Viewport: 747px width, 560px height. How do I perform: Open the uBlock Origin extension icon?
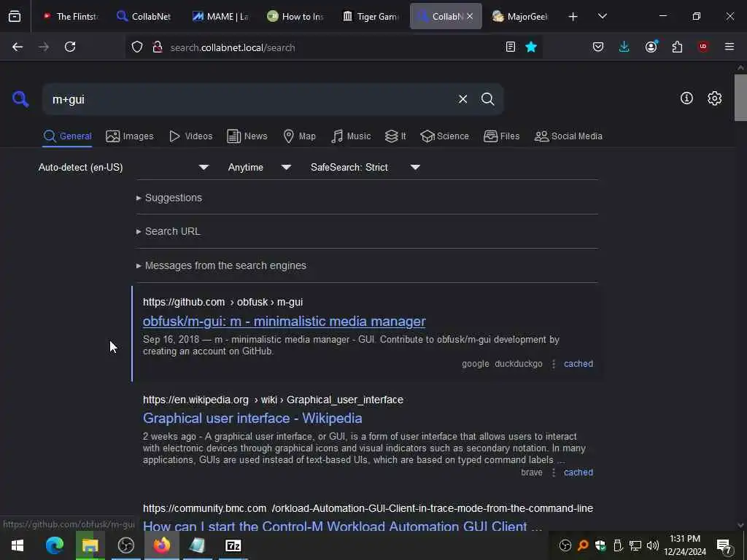click(703, 47)
